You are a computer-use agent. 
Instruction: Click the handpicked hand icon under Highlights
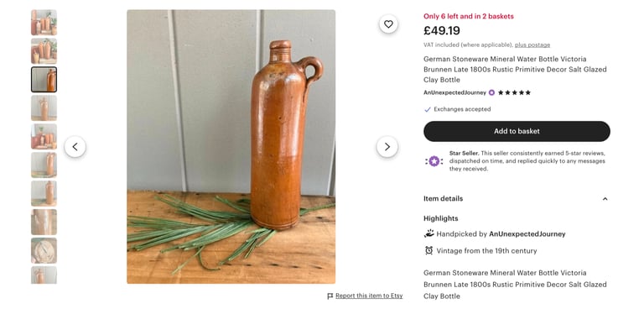pos(428,233)
